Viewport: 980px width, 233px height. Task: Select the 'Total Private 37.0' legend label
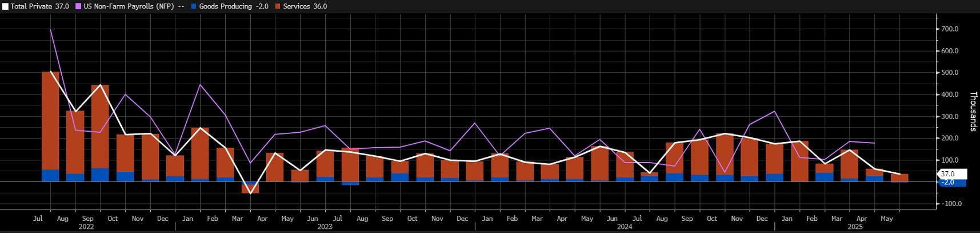point(40,6)
